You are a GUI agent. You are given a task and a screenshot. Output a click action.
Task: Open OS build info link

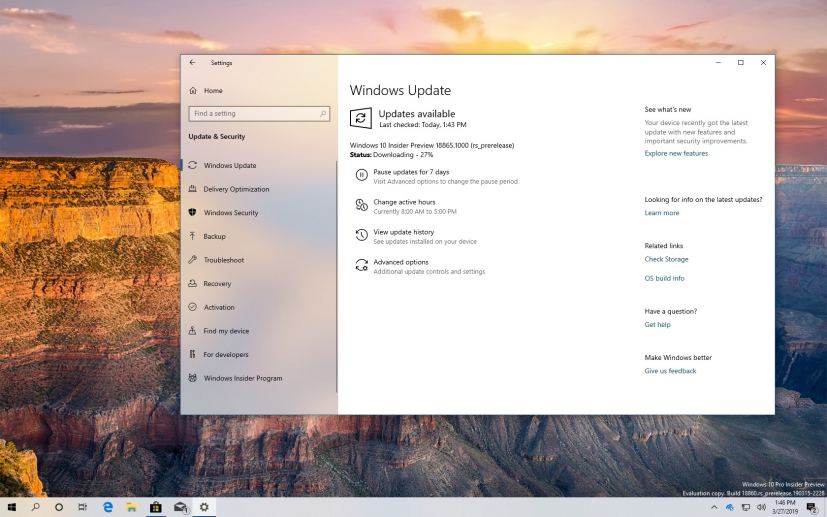665,279
